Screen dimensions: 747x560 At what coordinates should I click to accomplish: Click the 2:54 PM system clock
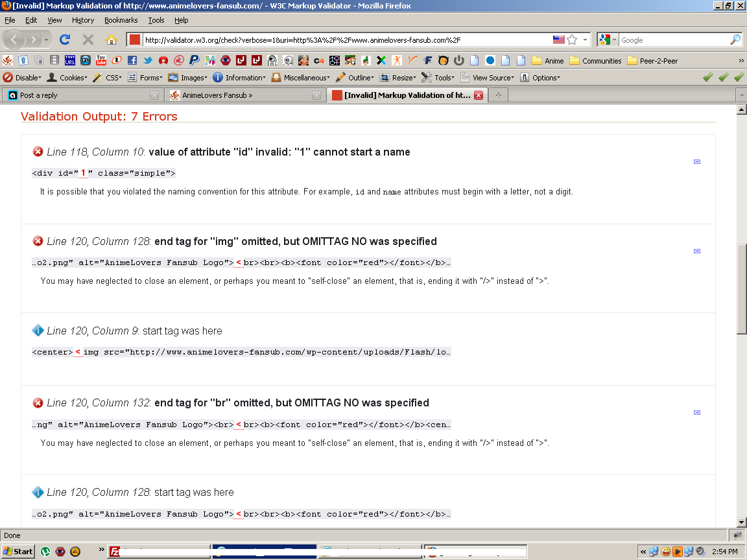[724, 552]
